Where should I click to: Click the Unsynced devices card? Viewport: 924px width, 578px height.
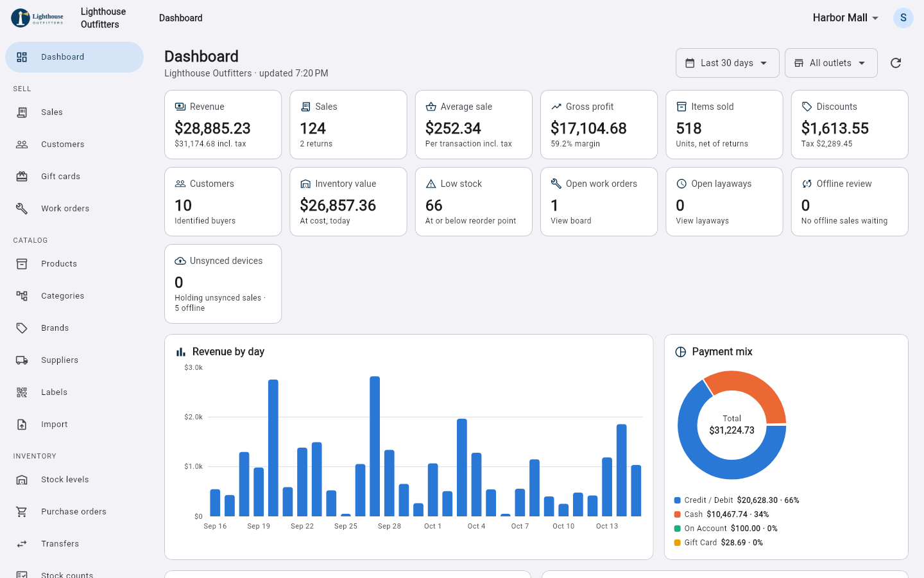223,284
